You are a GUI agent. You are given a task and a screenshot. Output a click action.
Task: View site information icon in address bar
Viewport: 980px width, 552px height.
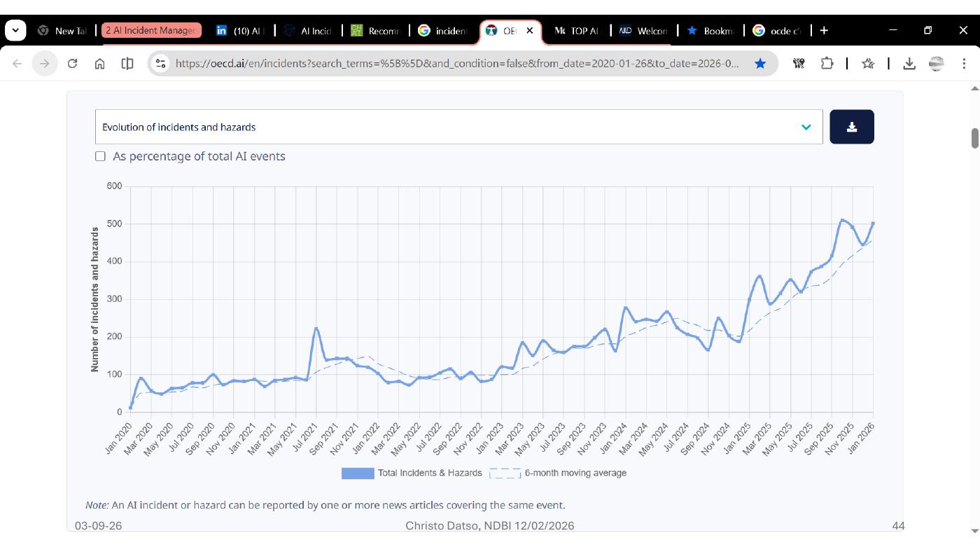click(160, 64)
